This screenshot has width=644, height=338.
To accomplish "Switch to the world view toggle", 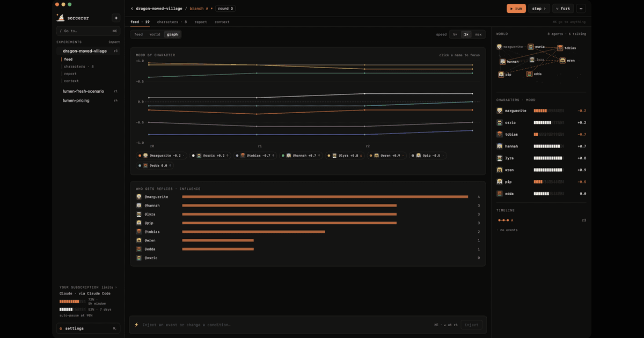I will pyautogui.click(x=155, y=34).
